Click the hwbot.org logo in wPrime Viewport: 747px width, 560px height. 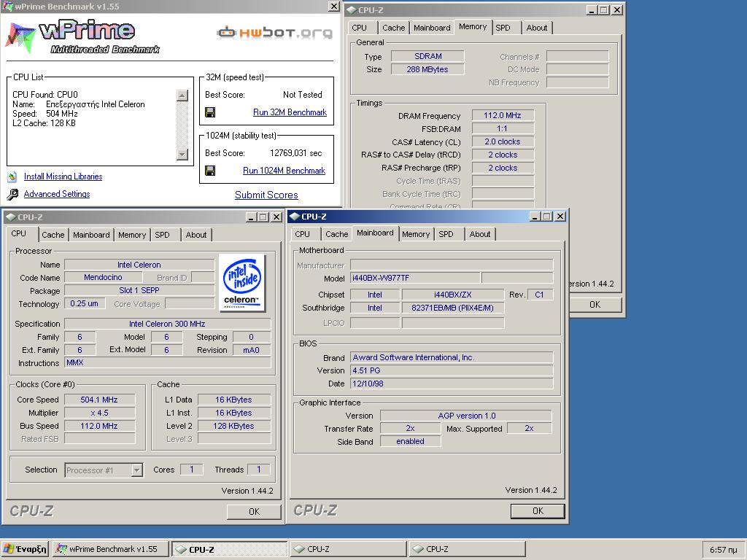tap(274, 32)
